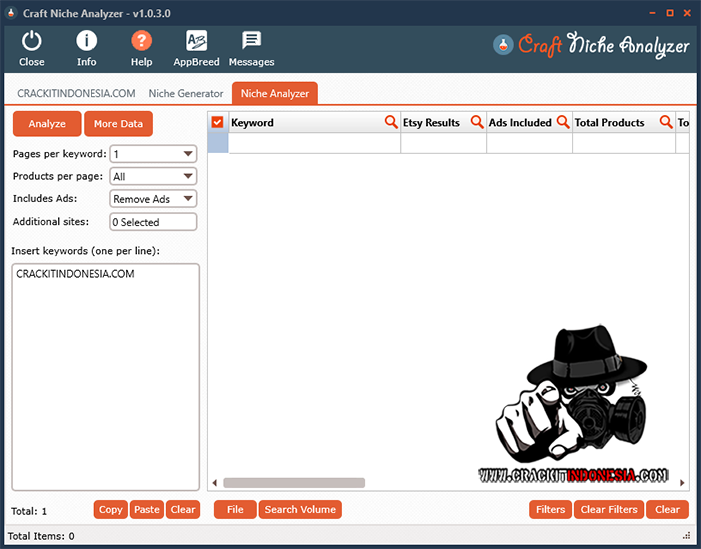Click Total Products column search icon
The height and width of the screenshot is (549, 701).
point(666,122)
